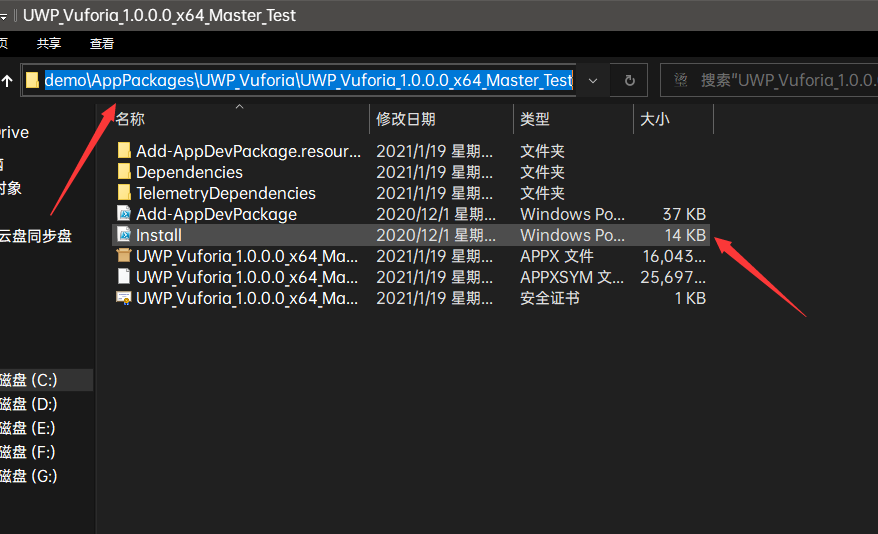Screen dimensions: 878x534
Task: Click the 1 KB size cell
Action: (x=690, y=298)
